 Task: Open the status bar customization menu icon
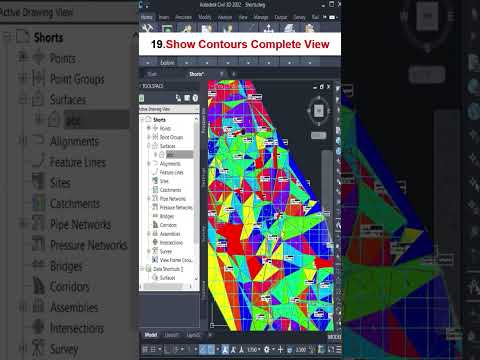tap(338, 349)
